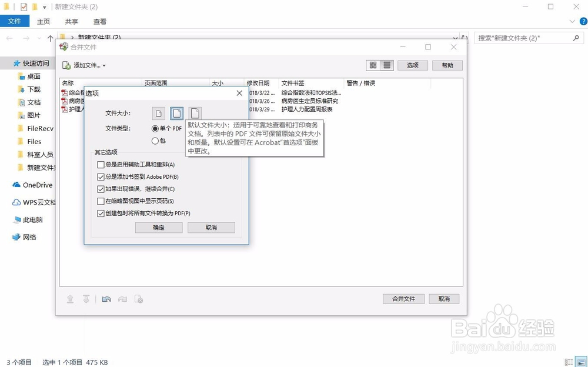
Task: Click the 合并文件 button
Action: 403,299
